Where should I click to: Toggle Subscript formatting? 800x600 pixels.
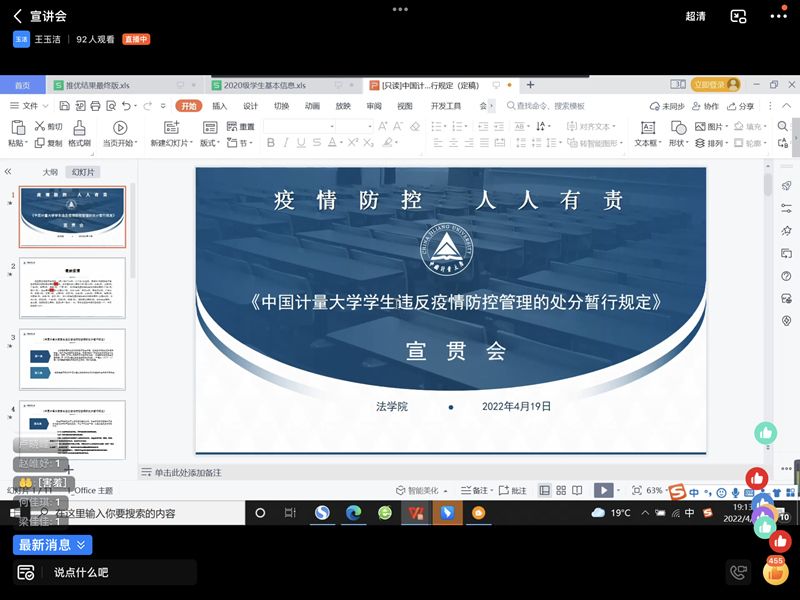[x=369, y=143]
